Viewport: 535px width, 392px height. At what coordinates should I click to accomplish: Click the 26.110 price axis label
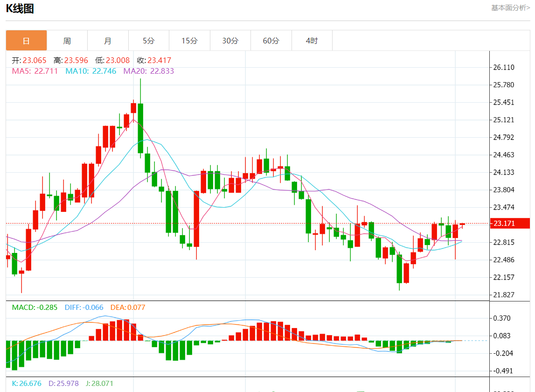(x=504, y=67)
